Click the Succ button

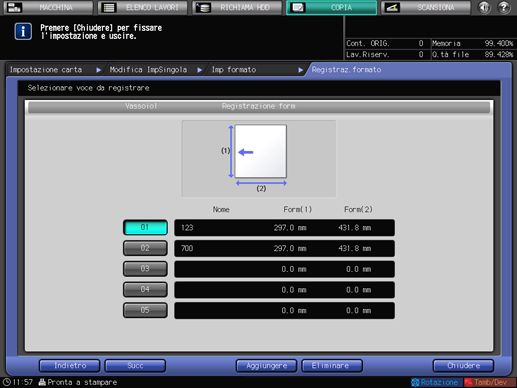pos(135,366)
